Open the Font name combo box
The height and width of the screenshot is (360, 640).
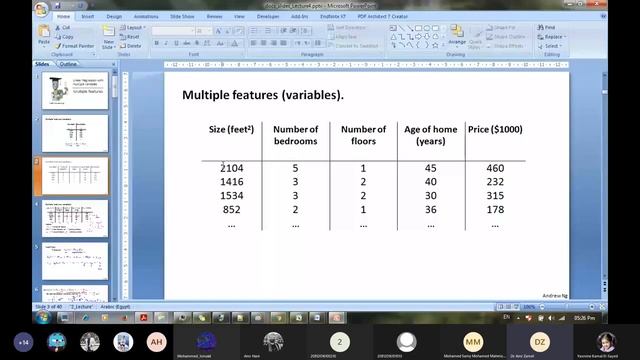173,31
